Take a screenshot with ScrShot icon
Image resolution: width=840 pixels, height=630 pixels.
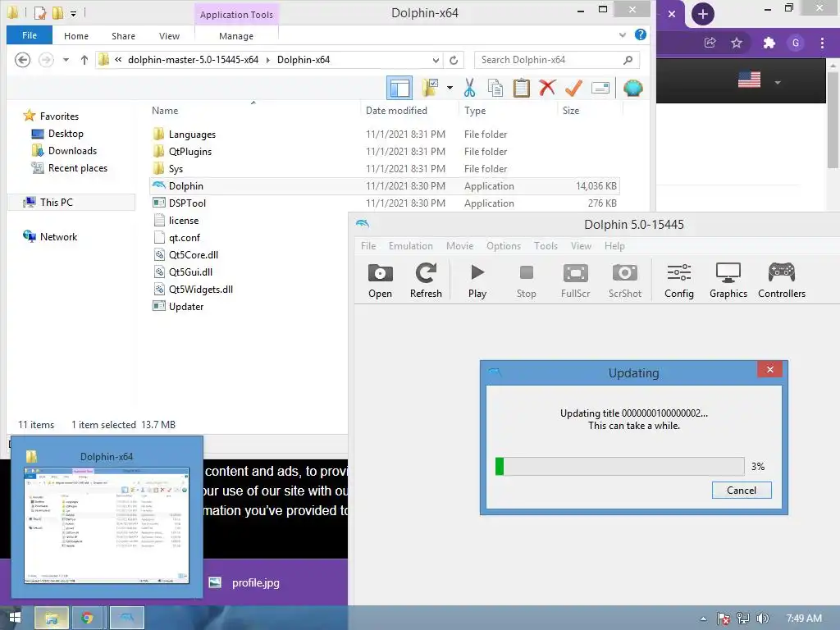coord(624,281)
